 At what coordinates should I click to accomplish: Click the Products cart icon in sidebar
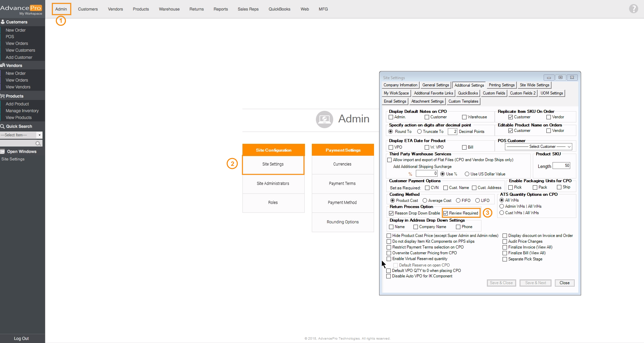click(3, 96)
